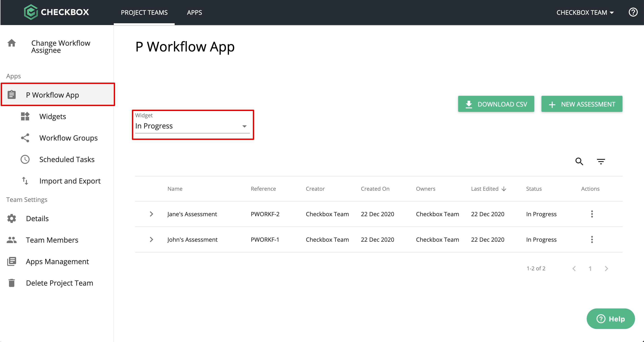Open the home icon in sidebar
This screenshot has width=644, height=342.
[x=11, y=43]
